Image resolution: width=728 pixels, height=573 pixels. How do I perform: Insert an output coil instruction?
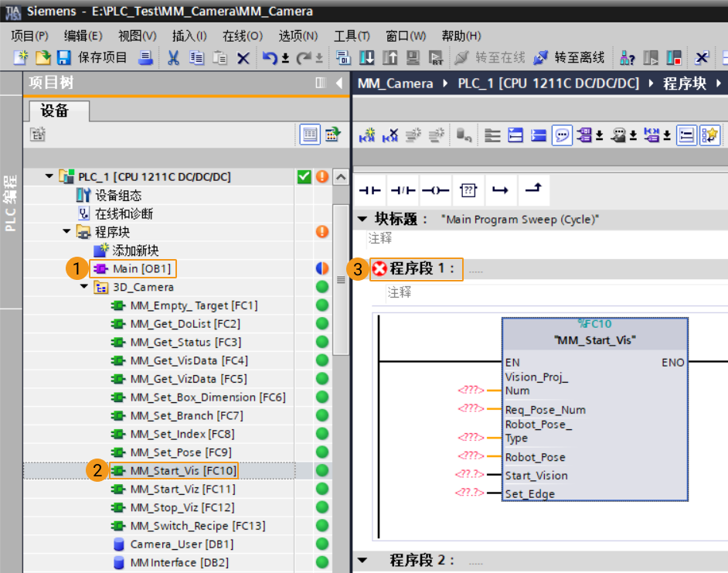pos(436,190)
